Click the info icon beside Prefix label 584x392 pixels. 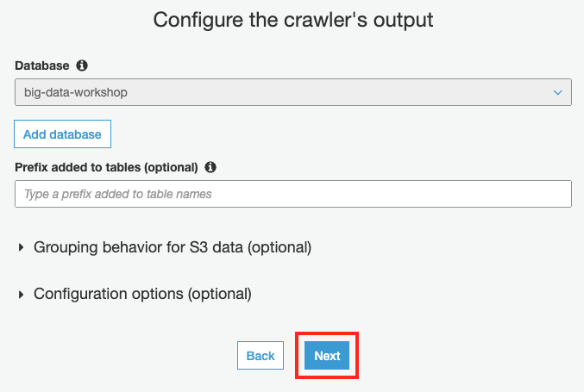tap(210, 167)
